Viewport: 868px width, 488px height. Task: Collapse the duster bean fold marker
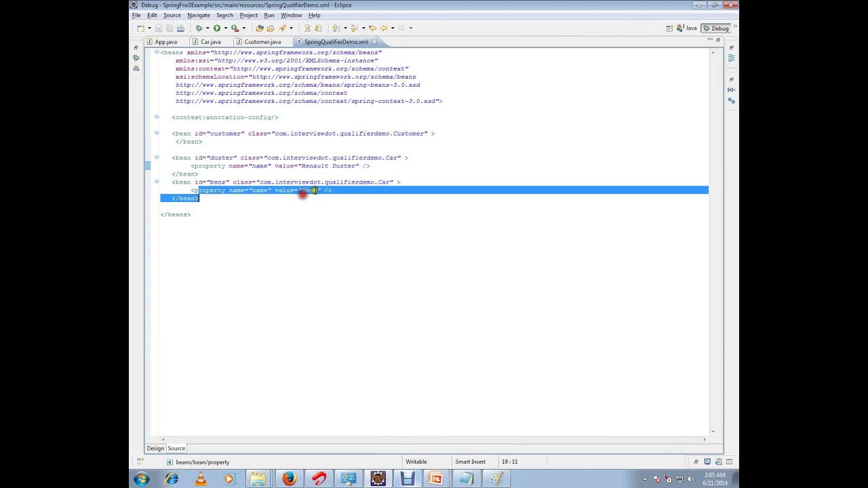[x=157, y=157]
